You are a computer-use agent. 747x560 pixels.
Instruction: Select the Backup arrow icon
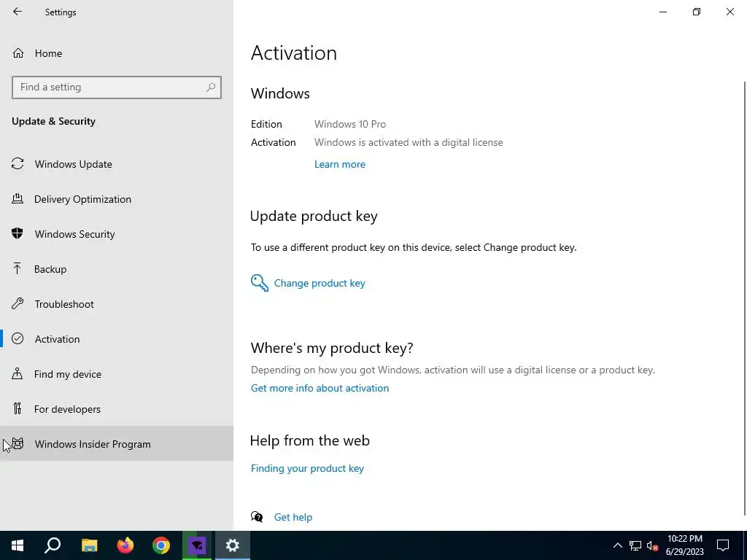[x=18, y=269]
